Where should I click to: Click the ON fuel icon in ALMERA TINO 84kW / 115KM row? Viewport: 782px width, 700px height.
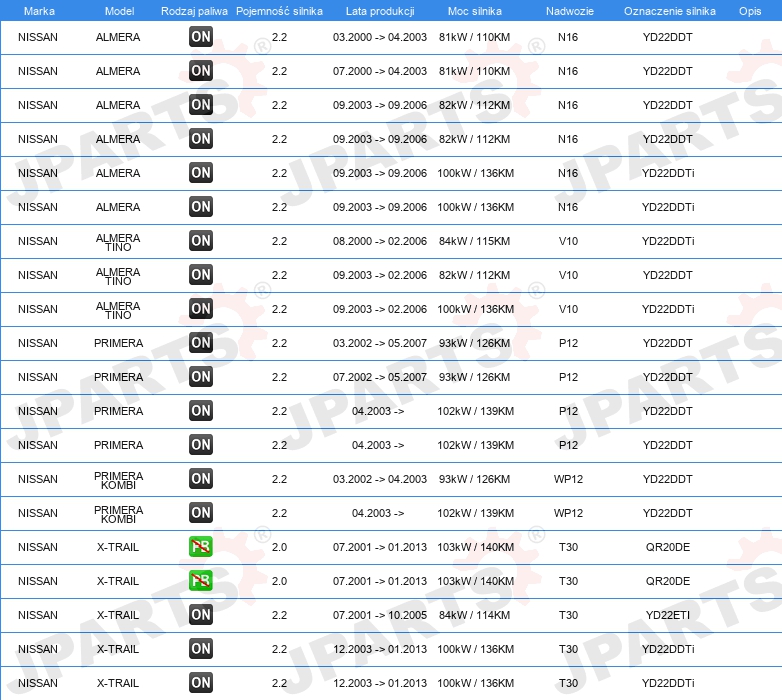click(200, 240)
